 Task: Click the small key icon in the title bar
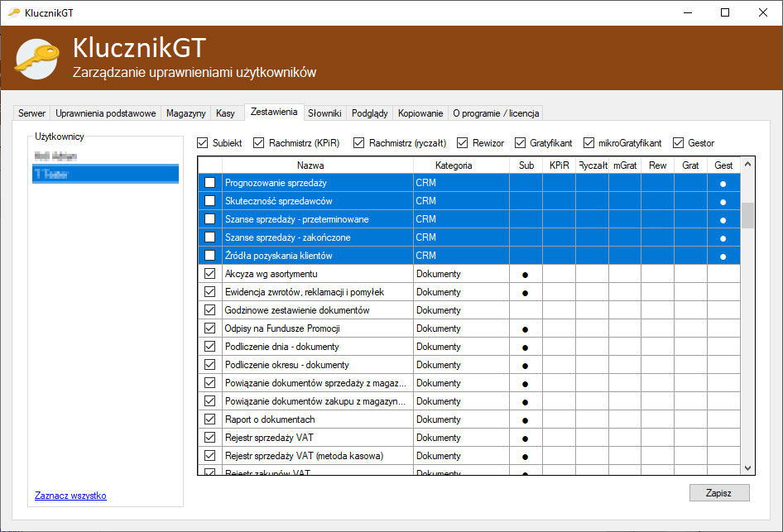coord(14,12)
